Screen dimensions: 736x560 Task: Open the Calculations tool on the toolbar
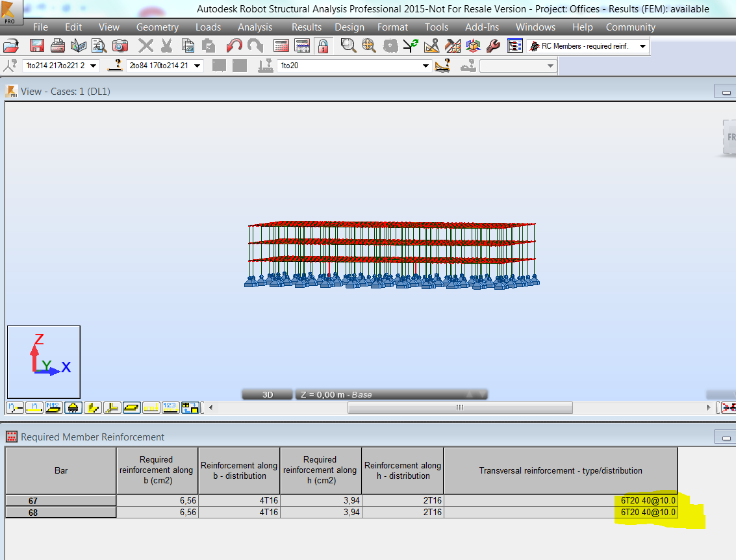point(281,45)
